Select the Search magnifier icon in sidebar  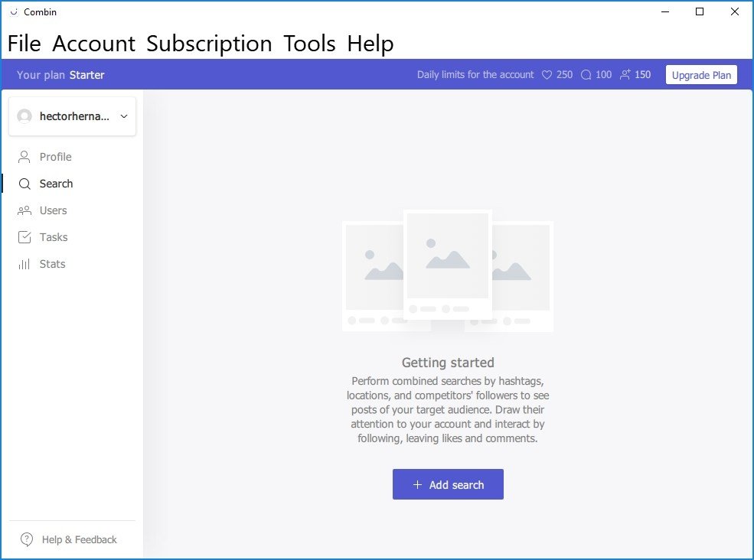tap(24, 184)
